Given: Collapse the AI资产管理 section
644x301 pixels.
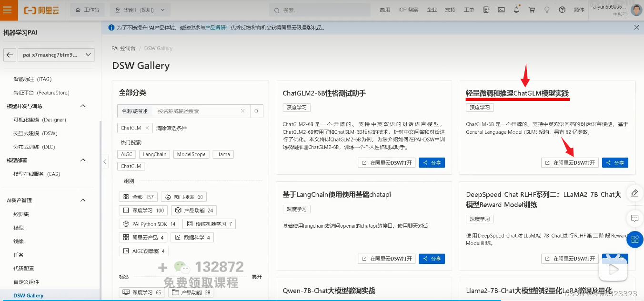Looking at the screenshot, I should (x=82, y=201).
